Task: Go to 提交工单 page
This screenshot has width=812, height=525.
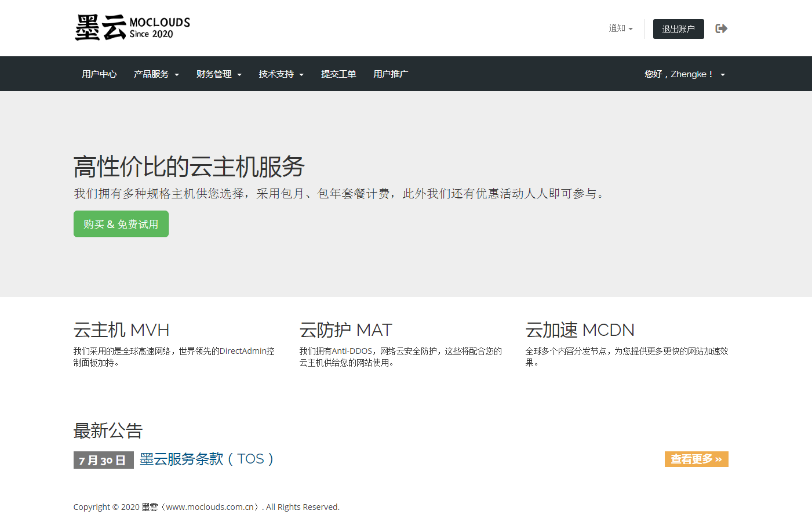Action: (338, 74)
